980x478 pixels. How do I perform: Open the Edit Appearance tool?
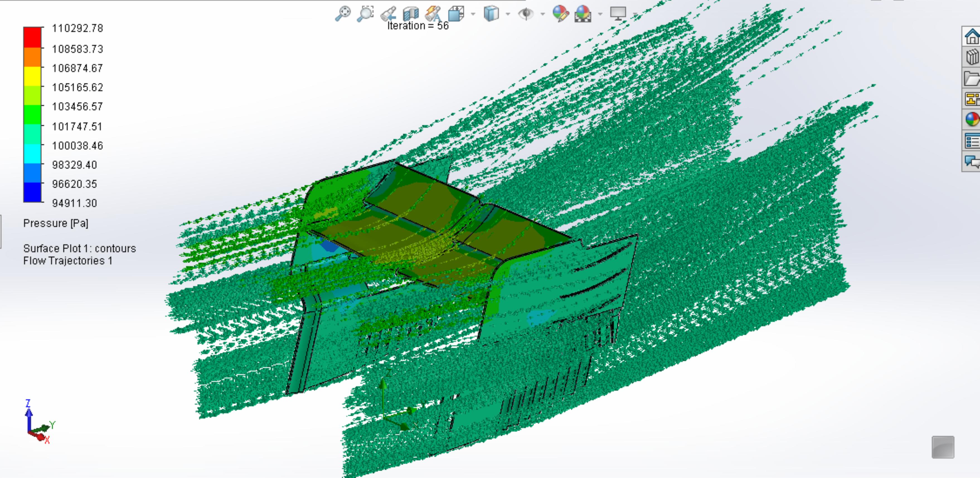561,14
